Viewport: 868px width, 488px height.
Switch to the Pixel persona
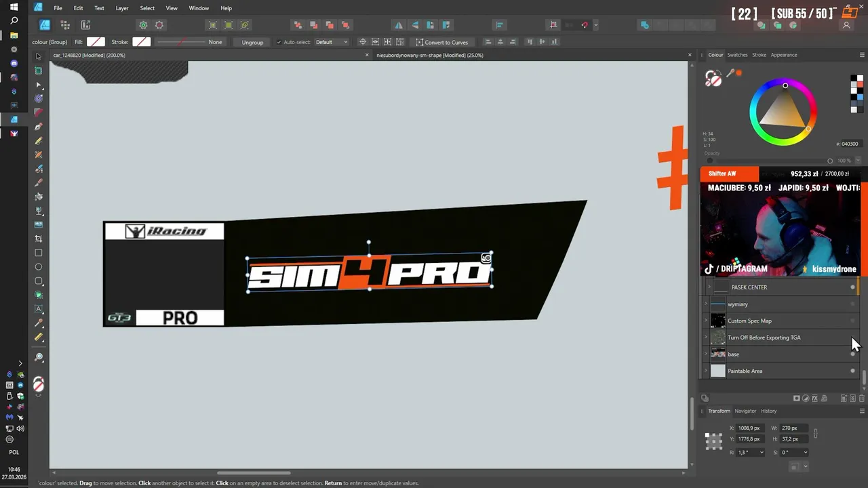pyautogui.click(x=65, y=25)
